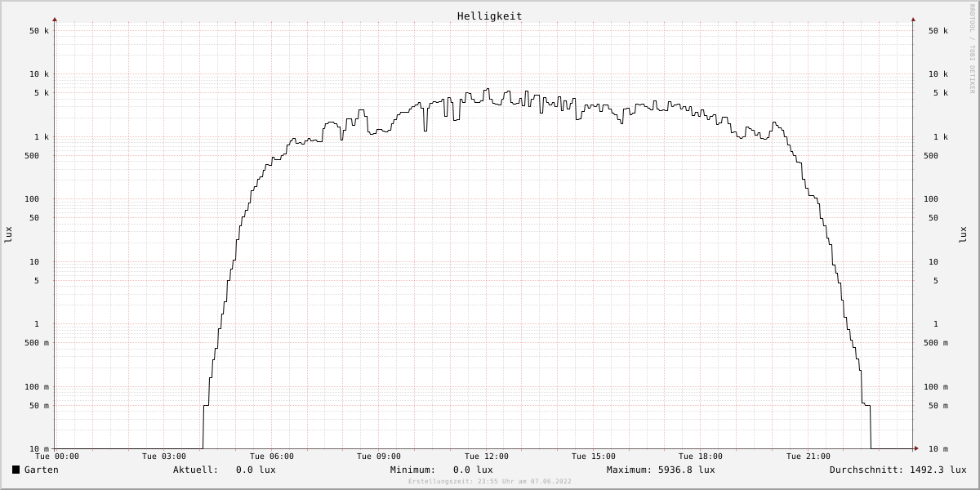Image resolution: width=980 pixels, height=490 pixels.
Task: Click the left y-axis label "50 k"
Action: (x=39, y=31)
